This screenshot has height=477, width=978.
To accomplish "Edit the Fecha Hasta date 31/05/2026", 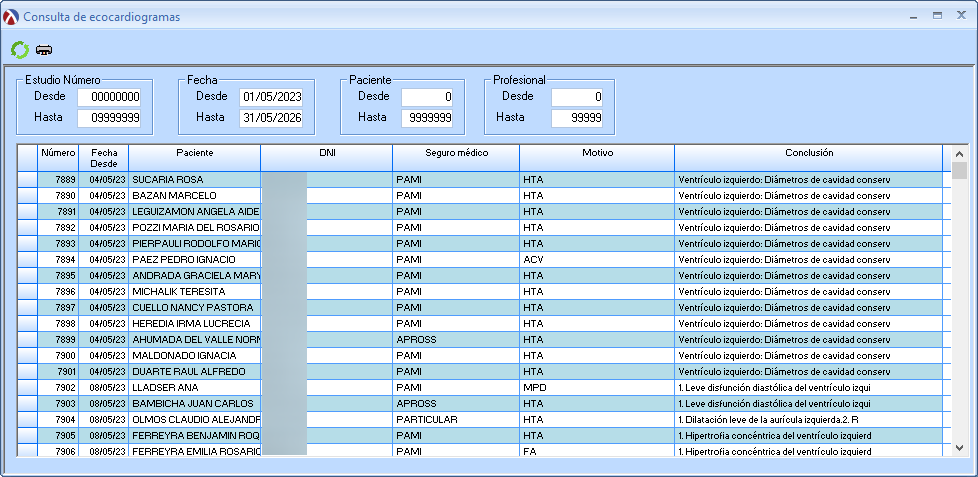I will point(271,118).
